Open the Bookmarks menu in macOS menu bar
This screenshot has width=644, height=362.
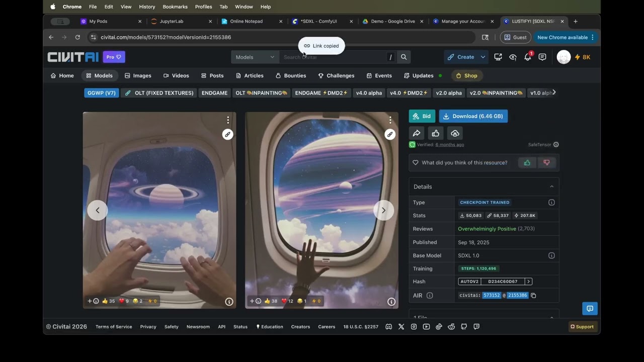click(x=175, y=7)
